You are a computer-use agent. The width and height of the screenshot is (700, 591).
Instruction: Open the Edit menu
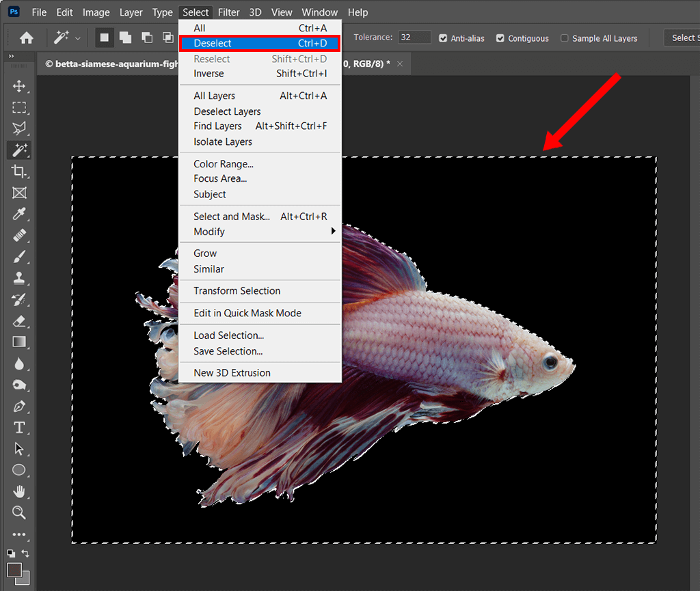coord(64,12)
